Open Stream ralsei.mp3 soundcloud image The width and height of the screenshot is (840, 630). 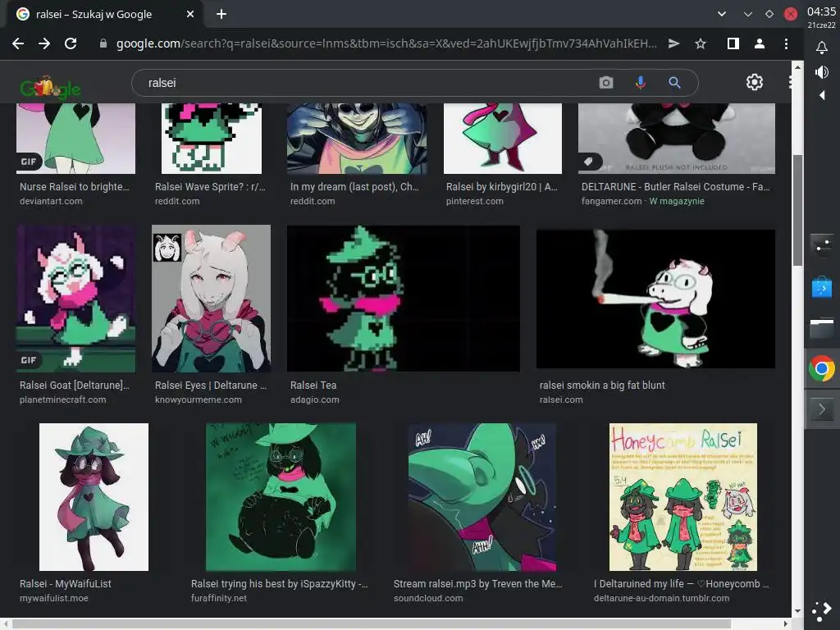click(482, 497)
